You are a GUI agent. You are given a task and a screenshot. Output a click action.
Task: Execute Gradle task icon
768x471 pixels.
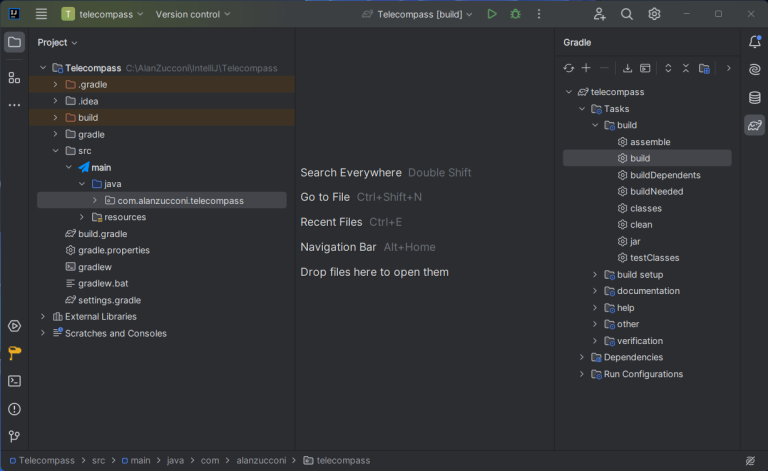click(645, 68)
